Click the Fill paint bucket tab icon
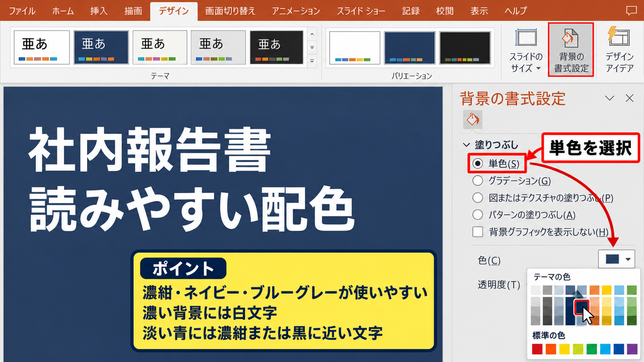The height and width of the screenshot is (362, 644). pos(473,120)
